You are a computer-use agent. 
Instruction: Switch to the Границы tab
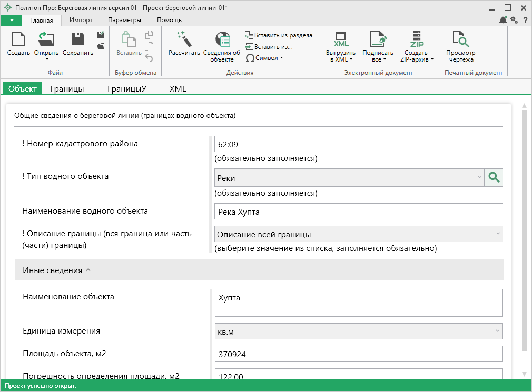pyautogui.click(x=67, y=89)
